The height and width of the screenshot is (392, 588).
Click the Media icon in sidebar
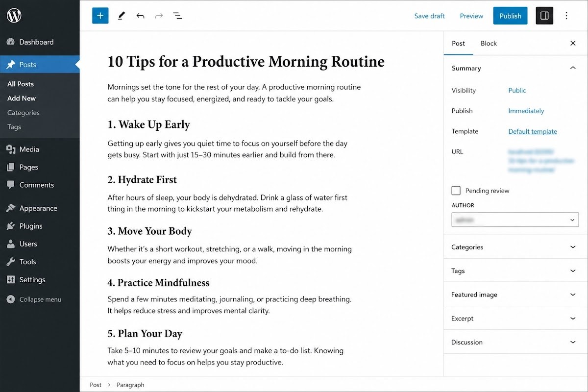click(11, 149)
